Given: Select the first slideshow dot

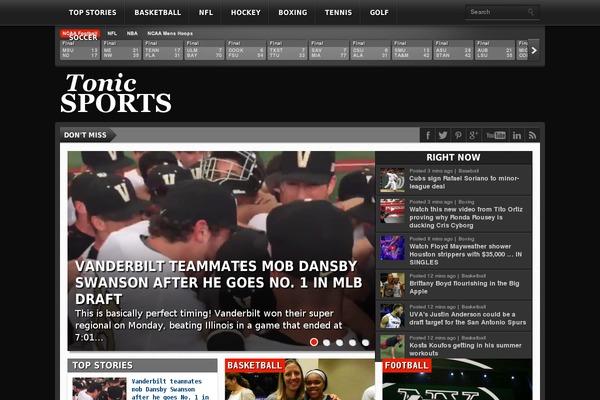Looking at the screenshot, I should pos(314,342).
